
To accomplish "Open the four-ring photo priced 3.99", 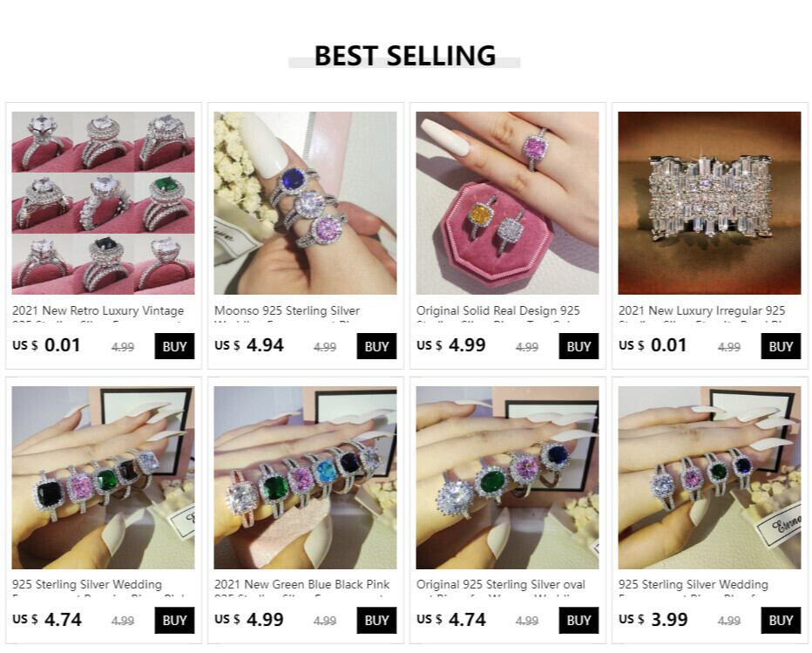I will pos(709,477).
